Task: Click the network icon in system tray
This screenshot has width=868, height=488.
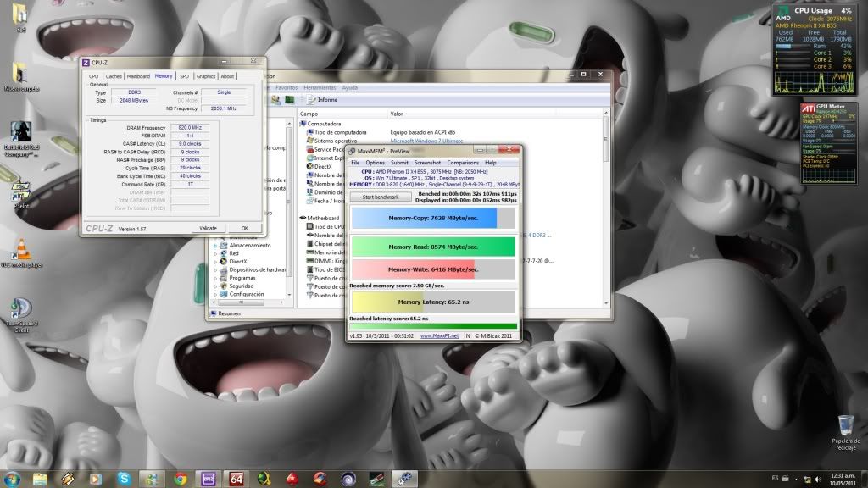Action: pyautogui.click(x=807, y=480)
